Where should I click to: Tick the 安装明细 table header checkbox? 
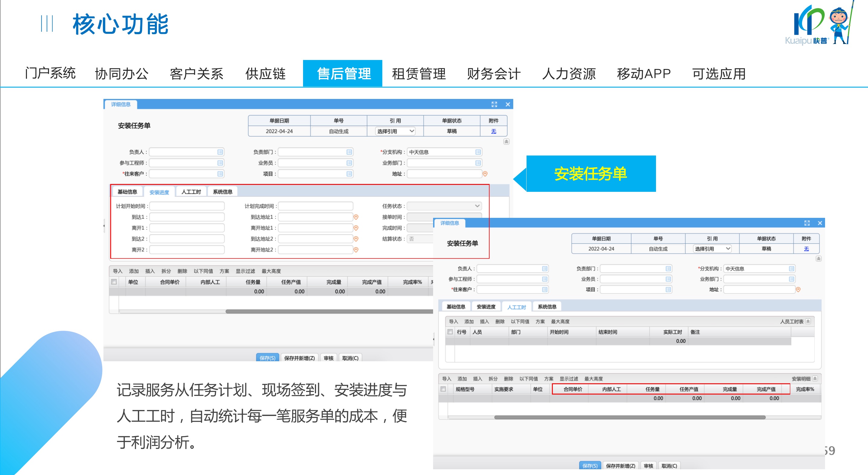(x=443, y=389)
